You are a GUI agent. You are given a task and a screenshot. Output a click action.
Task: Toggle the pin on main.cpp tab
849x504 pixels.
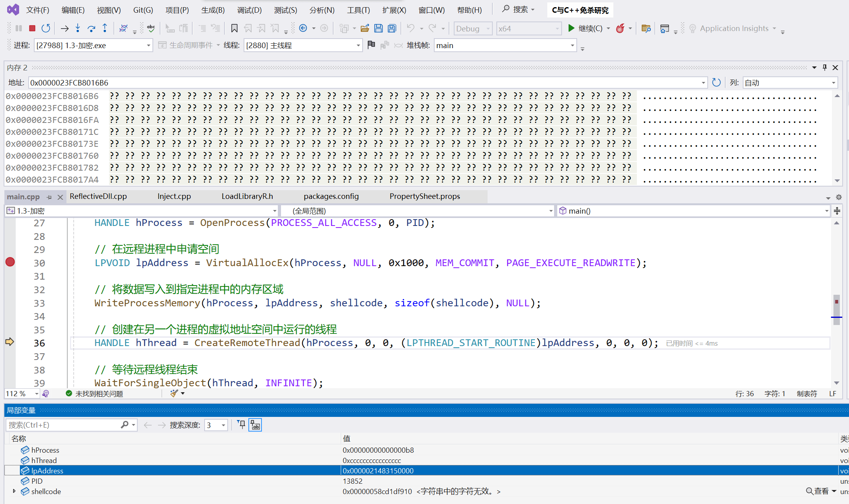[49, 197]
